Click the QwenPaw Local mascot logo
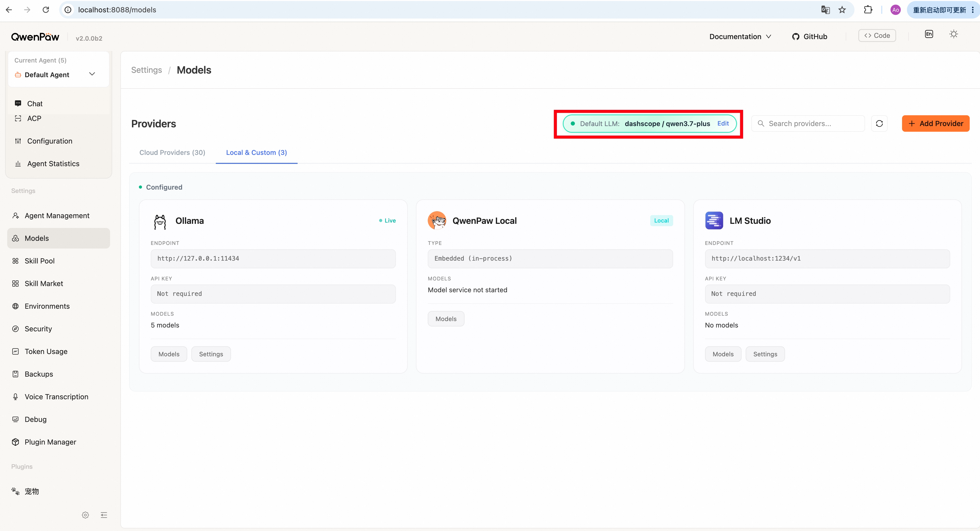 tap(437, 221)
